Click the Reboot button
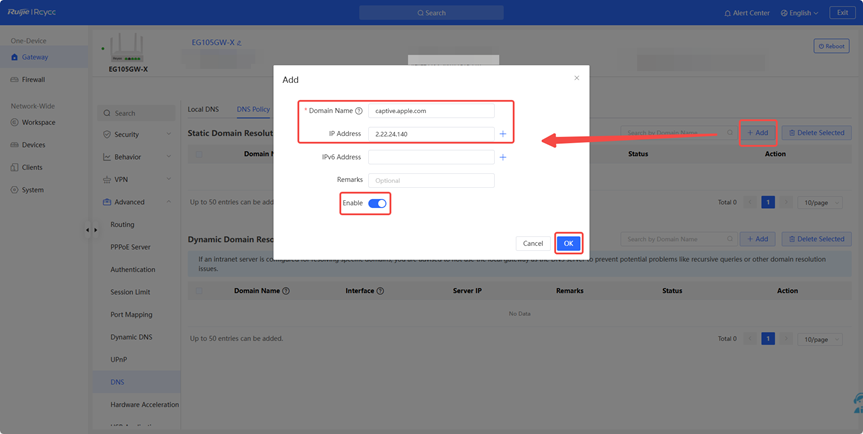Image resolution: width=863 pixels, height=434 pixels. [x=831, y=46]
